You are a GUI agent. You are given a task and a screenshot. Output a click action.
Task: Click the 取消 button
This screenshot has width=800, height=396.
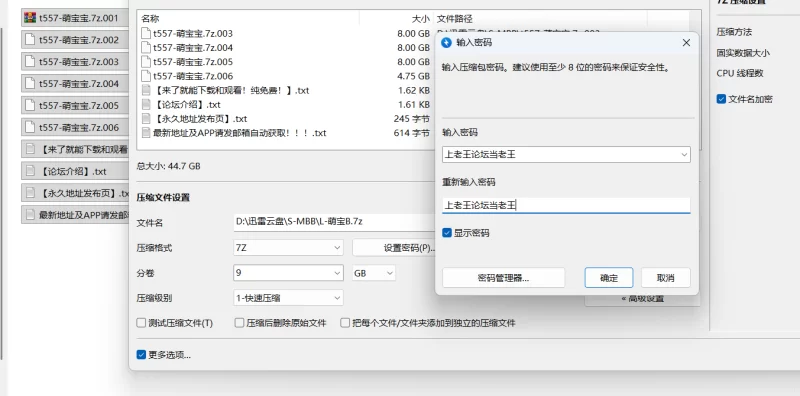point(666,278)
